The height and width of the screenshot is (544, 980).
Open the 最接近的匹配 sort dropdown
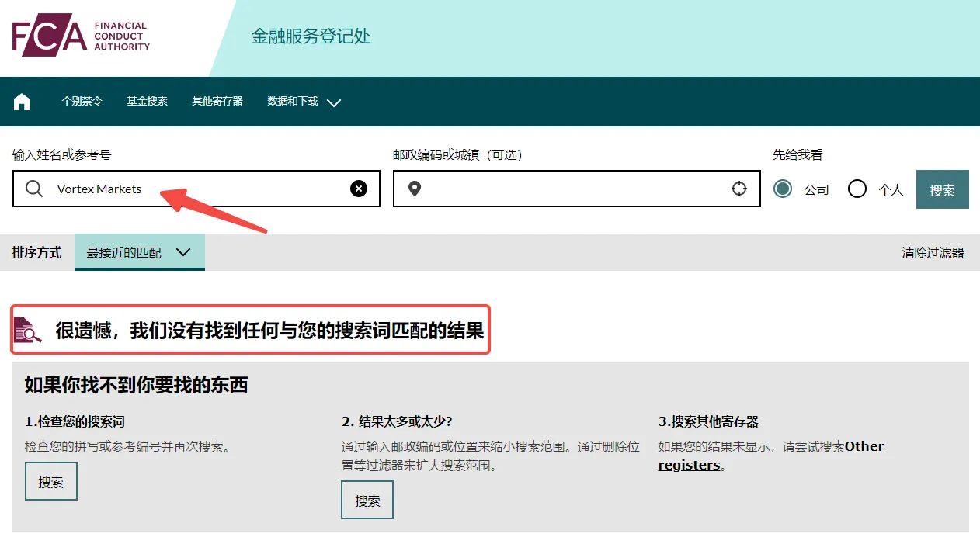click(x=140, y=252)
